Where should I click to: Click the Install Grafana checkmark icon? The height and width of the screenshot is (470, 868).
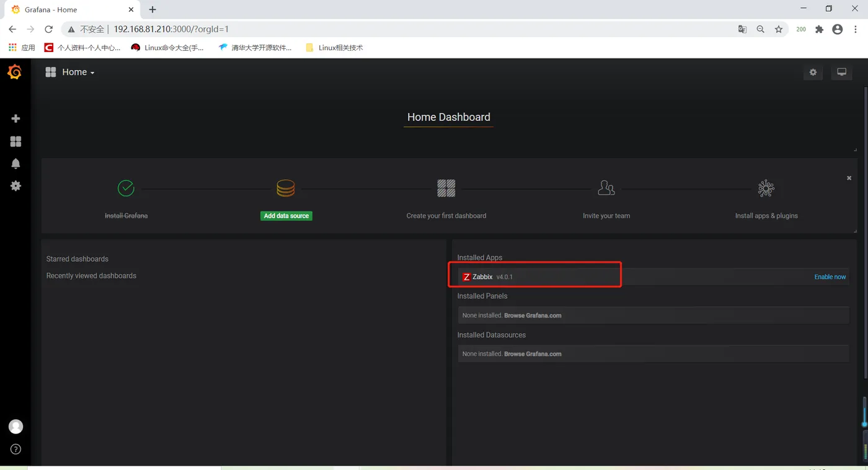point(126,188)
